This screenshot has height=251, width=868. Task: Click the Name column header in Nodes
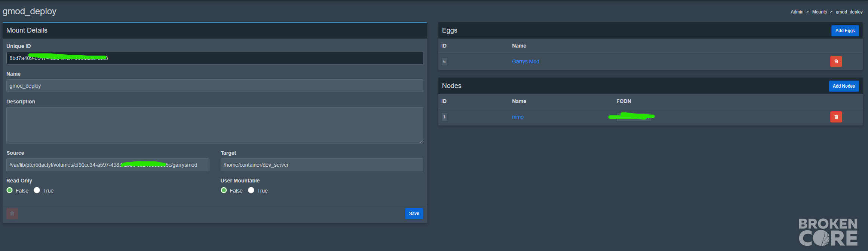(519, 101)
